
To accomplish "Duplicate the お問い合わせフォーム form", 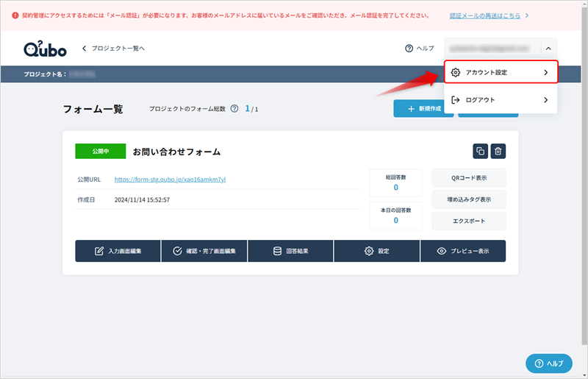I will 480,151.
